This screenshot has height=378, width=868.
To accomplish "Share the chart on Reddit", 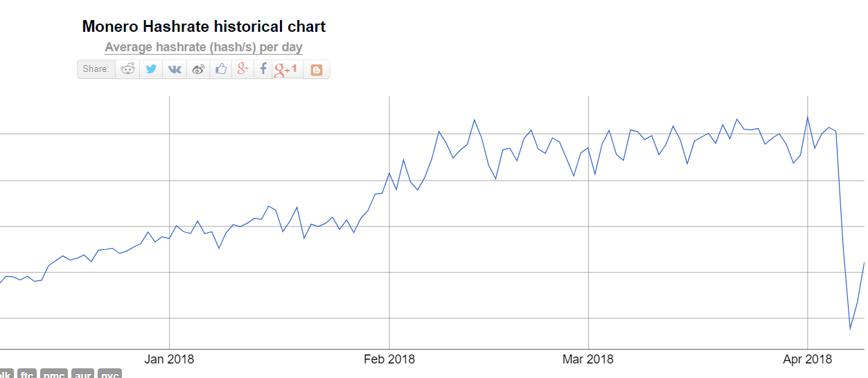I will [x=128, y=69].
